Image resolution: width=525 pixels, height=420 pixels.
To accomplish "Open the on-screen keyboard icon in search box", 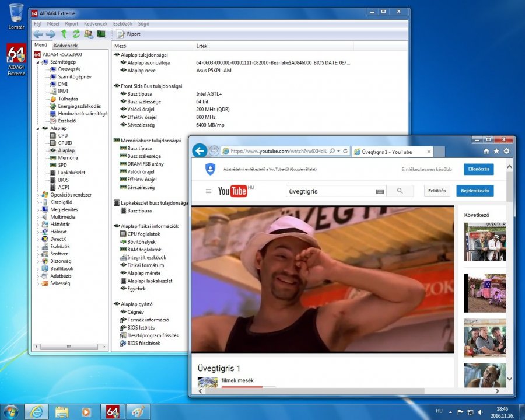I will pos(380,191).
